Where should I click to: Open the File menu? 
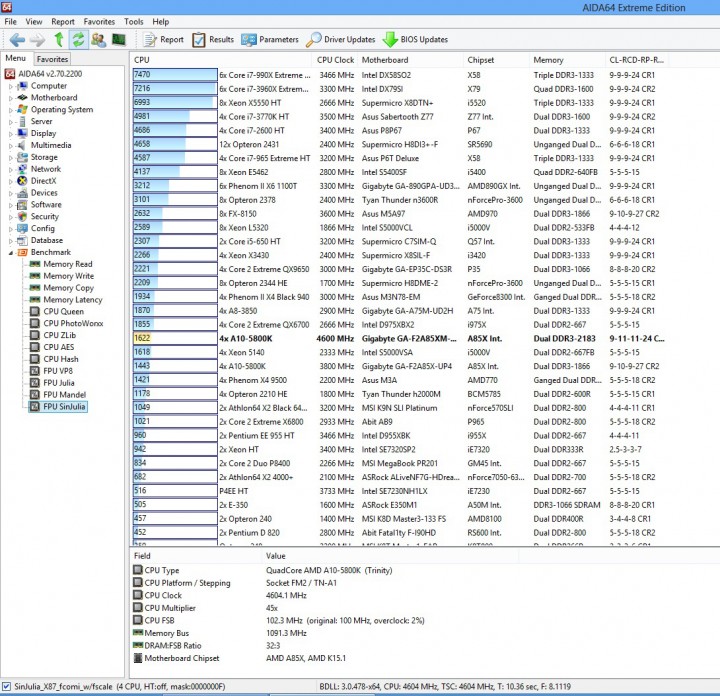point(11,22)
